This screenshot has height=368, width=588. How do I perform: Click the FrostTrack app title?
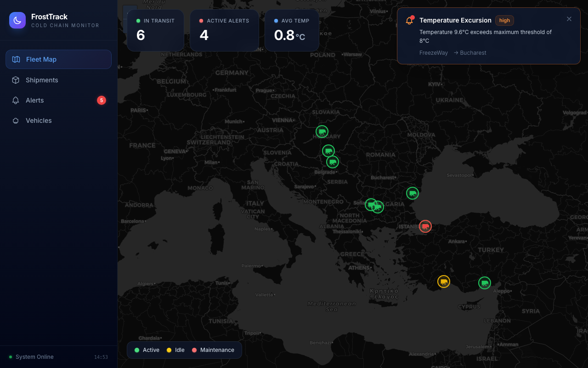coord(49,17)
